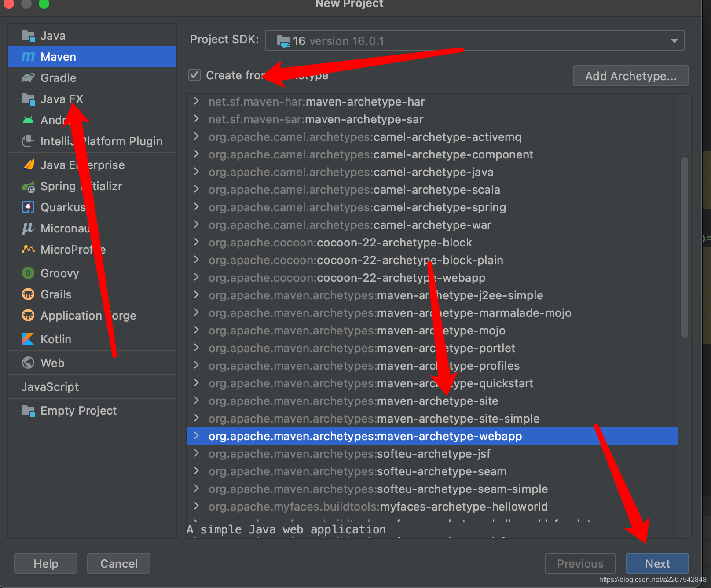Click the Empty Project folder icon

28,411
